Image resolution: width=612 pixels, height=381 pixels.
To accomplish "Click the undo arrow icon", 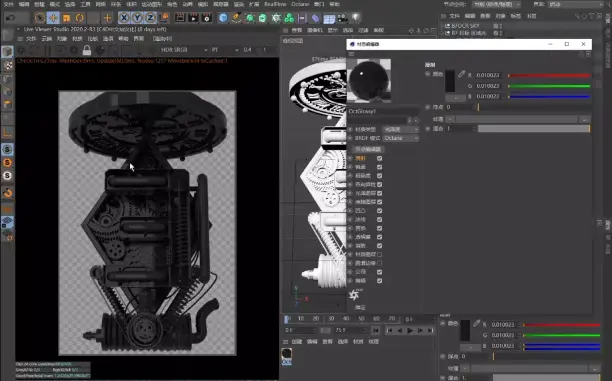I will pos(11,18).
